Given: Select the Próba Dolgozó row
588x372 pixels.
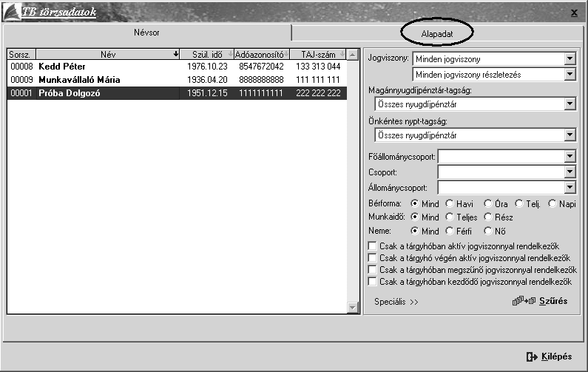Looking at the screenshot, I should pos(177,93).
